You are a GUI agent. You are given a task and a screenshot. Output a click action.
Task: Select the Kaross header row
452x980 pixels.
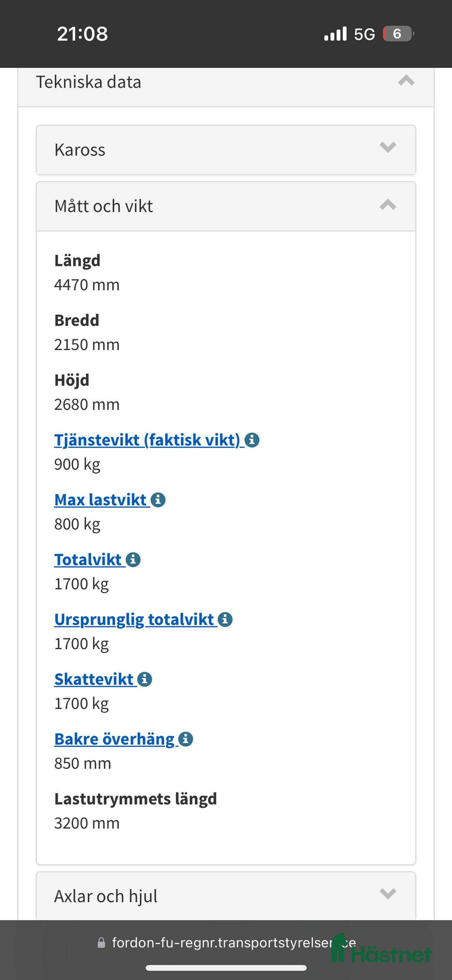[80, 149]
